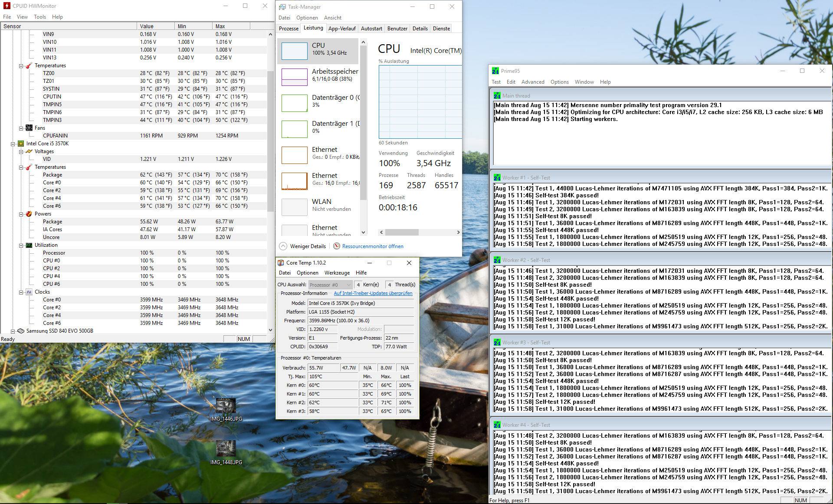This screenshot has height=504, width=833.
Task: Click Auf Intel-Treiber-Updates überprüfen link
Action: [373, 293]
